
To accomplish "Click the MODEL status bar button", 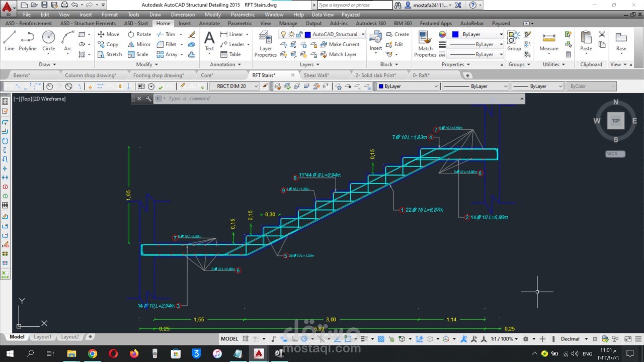I will [x=229, y=339].
